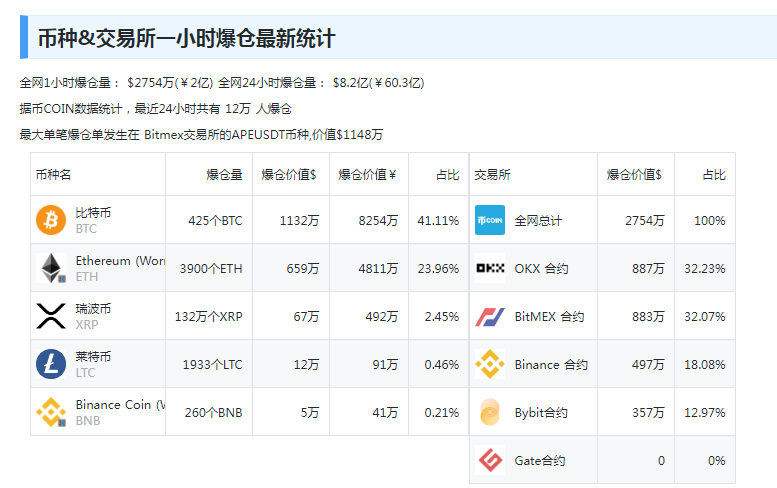
Task: Open the BitMEX 合约 exchange name
Action: coord(549,316)
